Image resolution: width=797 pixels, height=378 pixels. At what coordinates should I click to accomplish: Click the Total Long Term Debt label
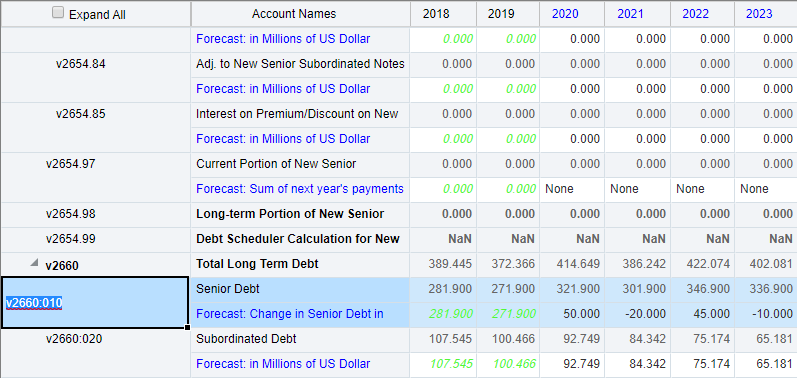257,264
